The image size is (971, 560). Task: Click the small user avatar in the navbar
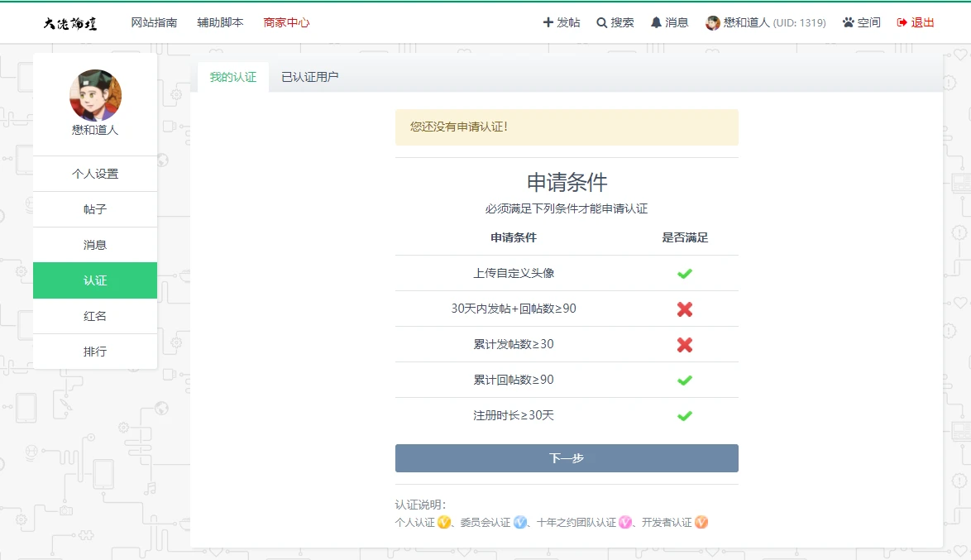coord(712,23)
